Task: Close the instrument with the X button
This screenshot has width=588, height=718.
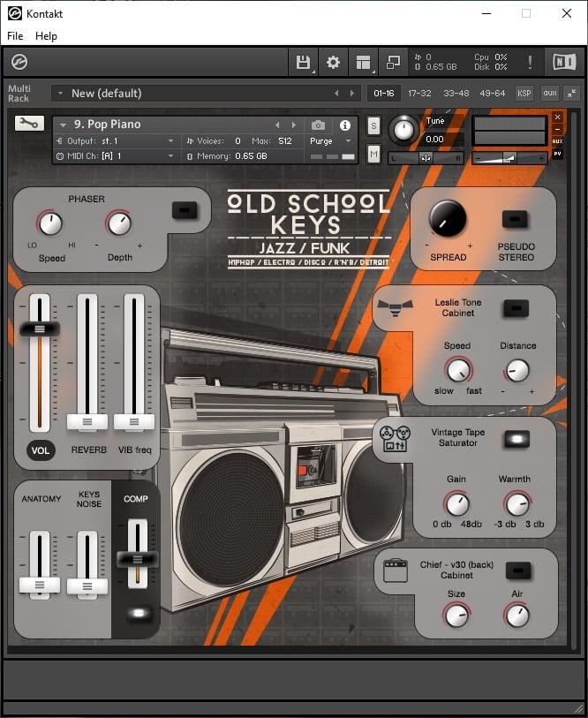Action: 557,117
